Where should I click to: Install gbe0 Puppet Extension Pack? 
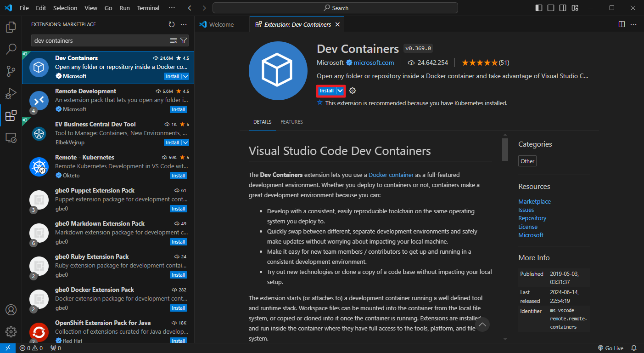coord(179,209)
